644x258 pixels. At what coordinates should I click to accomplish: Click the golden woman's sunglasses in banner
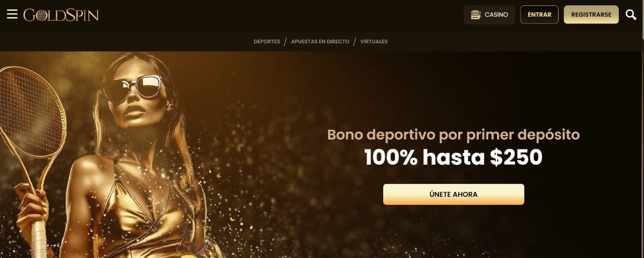(x=132, y=89)
